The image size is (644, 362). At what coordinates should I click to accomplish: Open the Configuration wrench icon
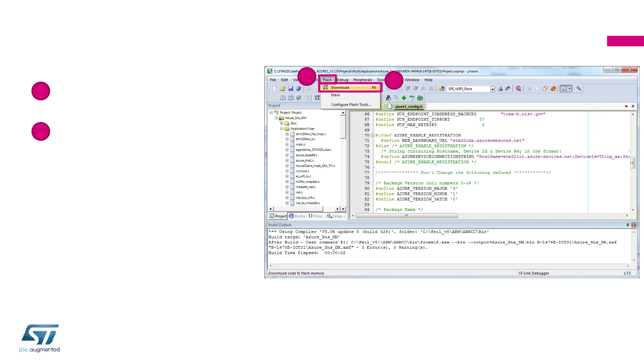pos(579,89)
